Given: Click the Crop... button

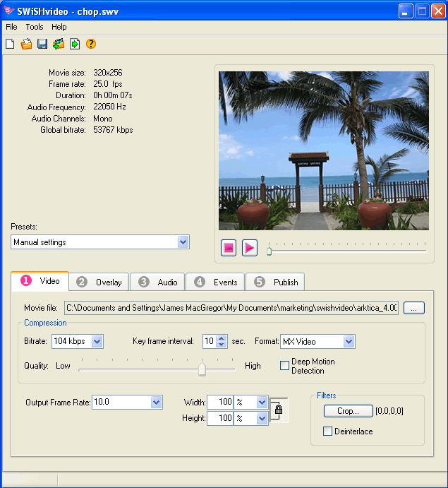Looking at the screenshot, I should (348, 411).
